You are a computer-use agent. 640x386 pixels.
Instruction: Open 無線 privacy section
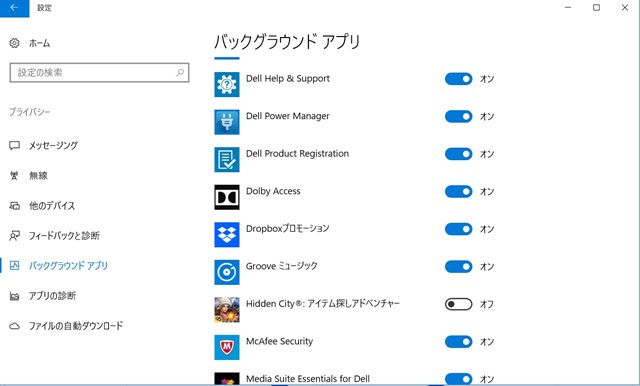38,176
